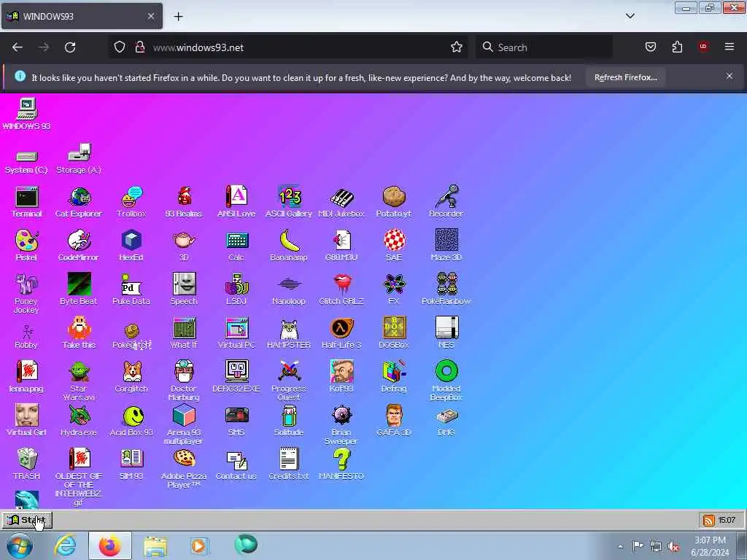
Task: Open Storage (A:) drive icon
Action: point(79,159)
